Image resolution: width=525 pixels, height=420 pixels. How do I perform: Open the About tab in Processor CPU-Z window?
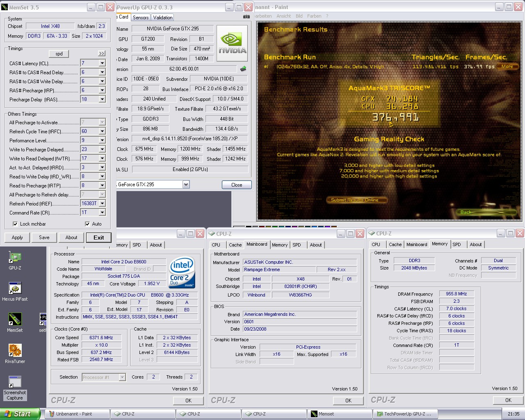pos(156,245)
